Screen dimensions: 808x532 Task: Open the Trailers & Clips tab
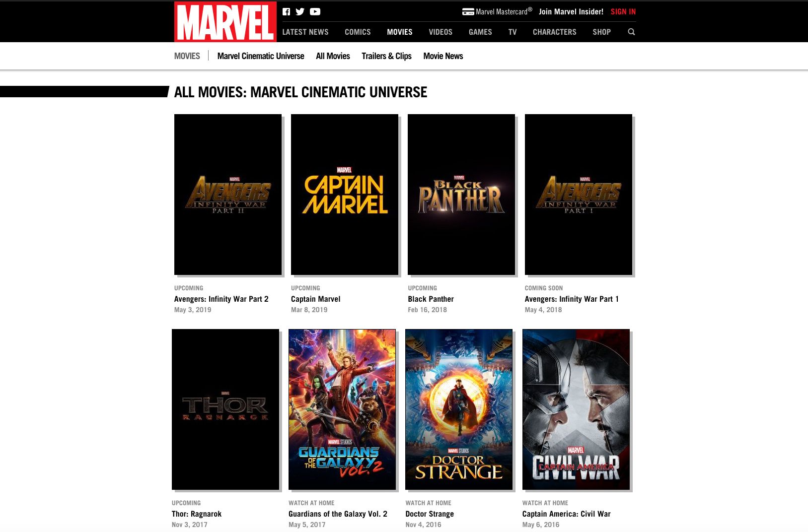click(x=386, y=56)
